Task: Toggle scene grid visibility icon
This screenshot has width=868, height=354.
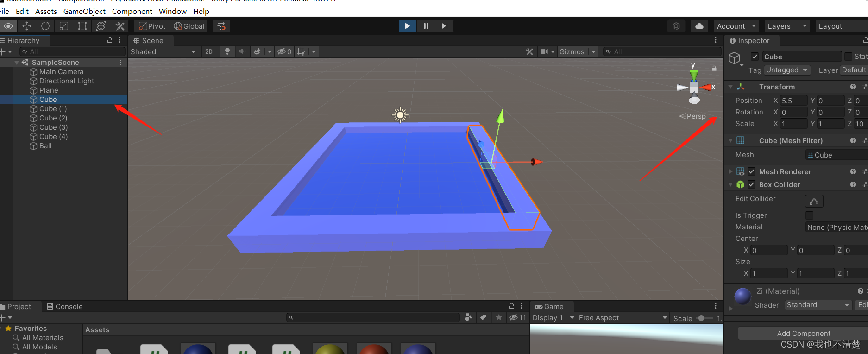Action: [x=301, y=51]
